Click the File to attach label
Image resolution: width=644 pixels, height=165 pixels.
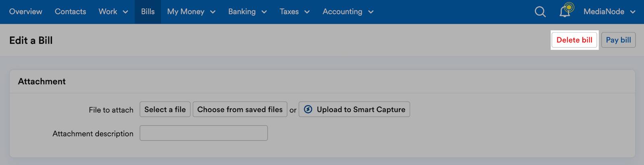[111, 110]
